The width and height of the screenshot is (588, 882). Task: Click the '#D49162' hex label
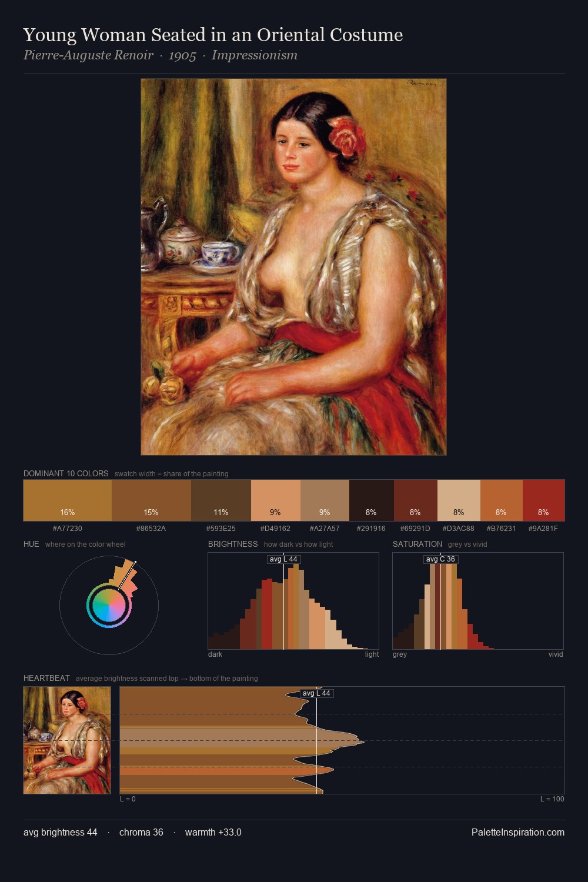pyautogui.click(x=275, y=528)
